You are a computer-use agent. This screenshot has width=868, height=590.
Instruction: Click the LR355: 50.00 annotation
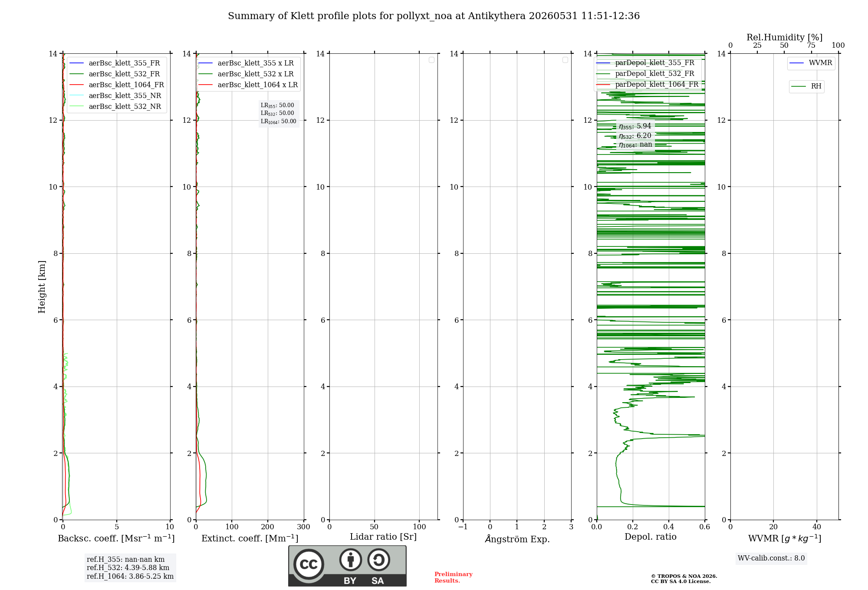click(x=277, y=105)
